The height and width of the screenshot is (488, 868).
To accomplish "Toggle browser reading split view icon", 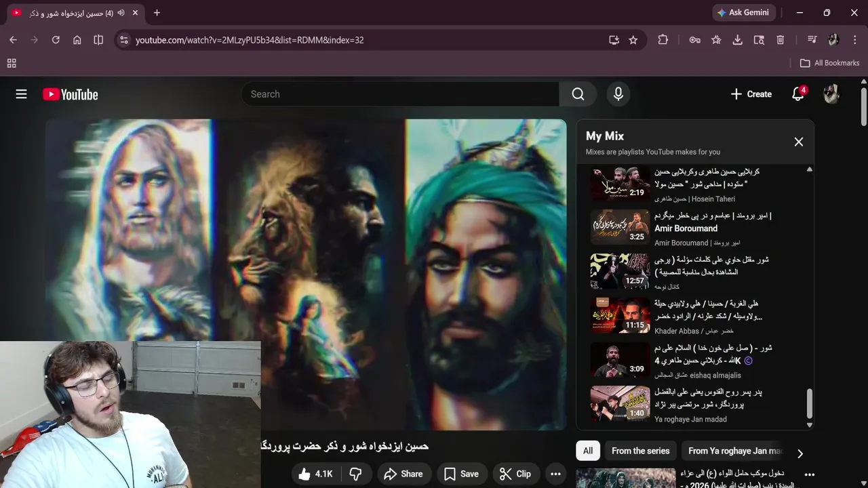I will click(x=98, y=40).
